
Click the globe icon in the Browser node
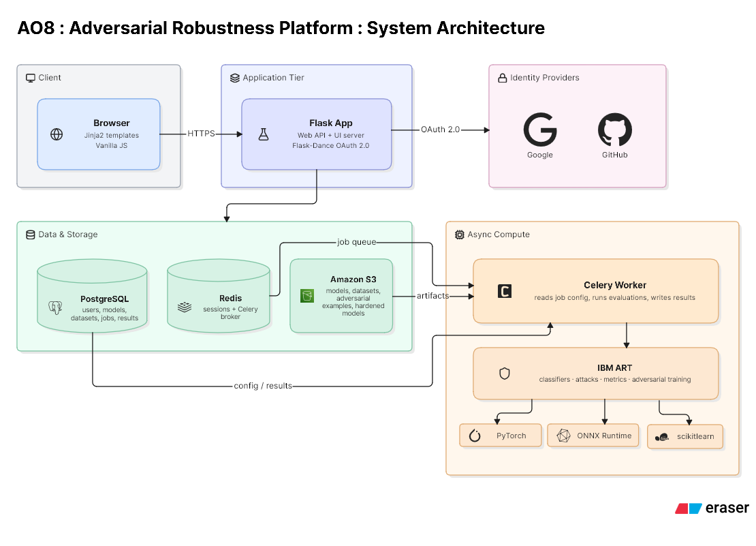coord(57,134)
